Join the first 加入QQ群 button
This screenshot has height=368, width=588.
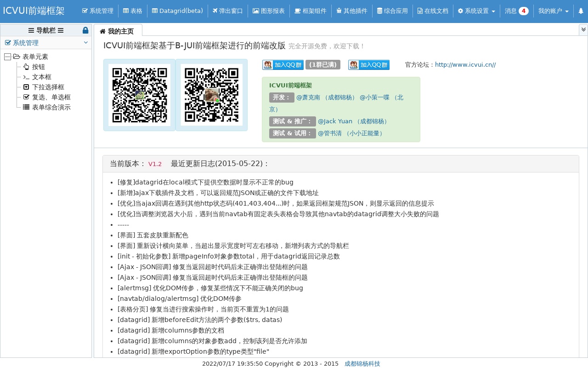click(283, 65)
